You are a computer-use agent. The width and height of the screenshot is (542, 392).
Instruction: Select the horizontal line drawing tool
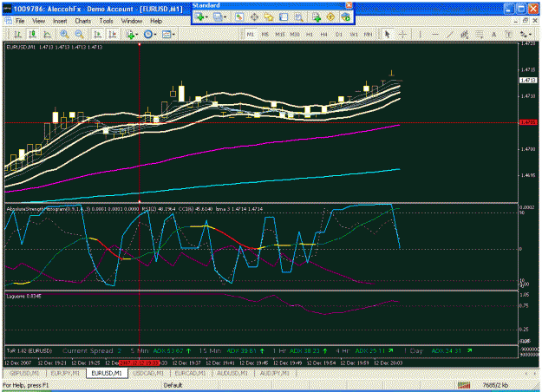tap(435, 34)
